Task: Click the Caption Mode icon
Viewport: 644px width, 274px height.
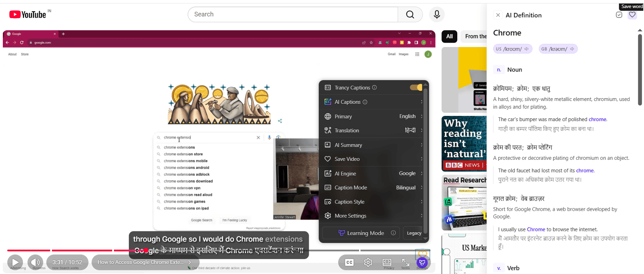Action: [328, 187]
